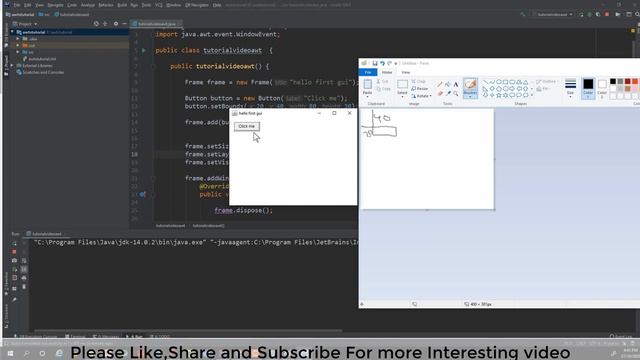Pick the straight Line shape in Paint

(x=485, y=82)
